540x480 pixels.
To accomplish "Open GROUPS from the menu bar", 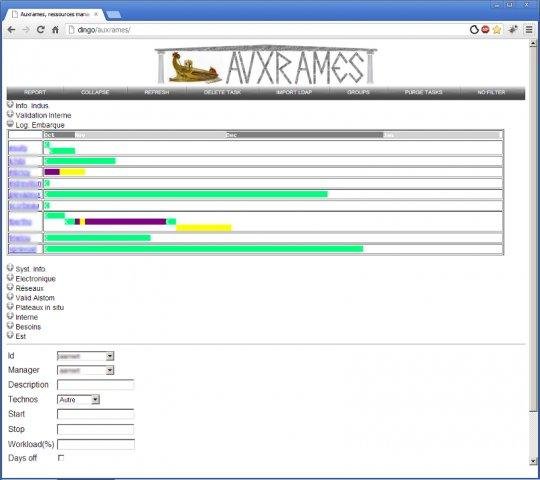I will [x=359, y=92].
